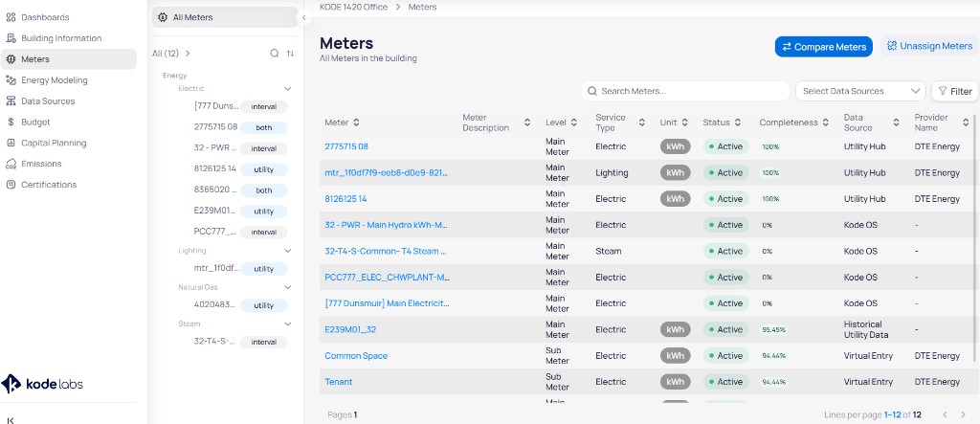Open Tenant meter link
The image size is (980, 424).
coord(339,382)
